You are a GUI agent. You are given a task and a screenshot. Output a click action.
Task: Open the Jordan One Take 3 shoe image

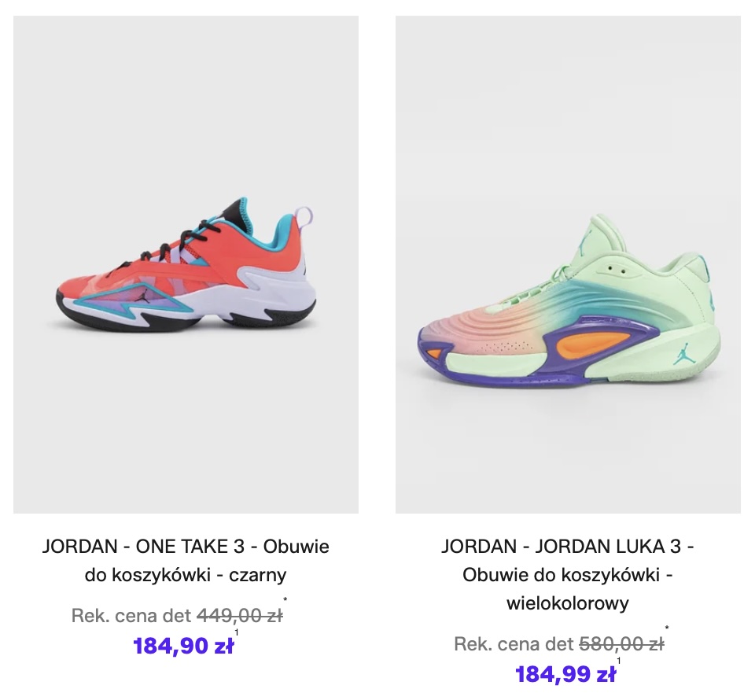tap(186, 264)
